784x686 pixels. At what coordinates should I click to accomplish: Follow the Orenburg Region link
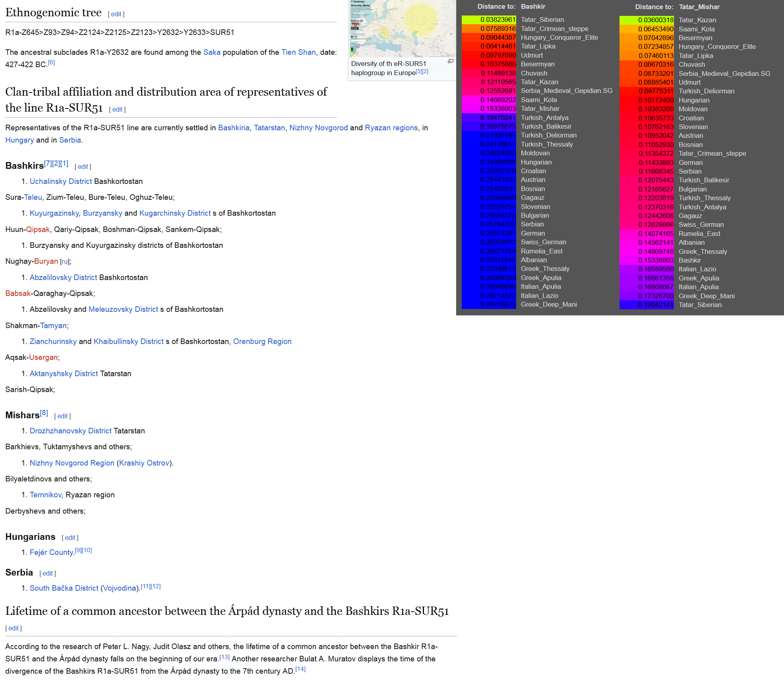[262, 342]
